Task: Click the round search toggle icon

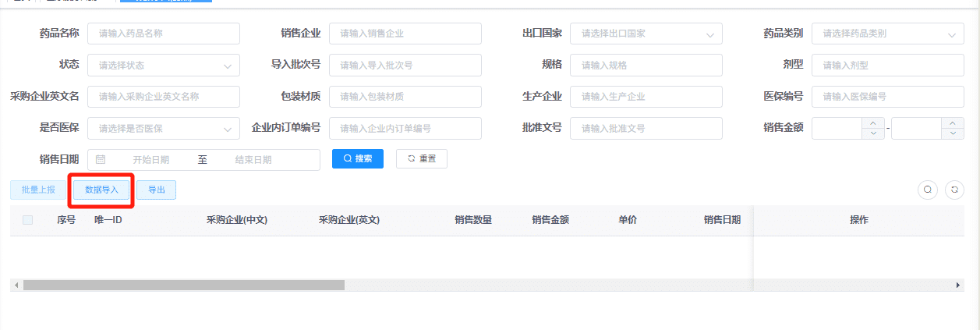Action: [928, 190]
